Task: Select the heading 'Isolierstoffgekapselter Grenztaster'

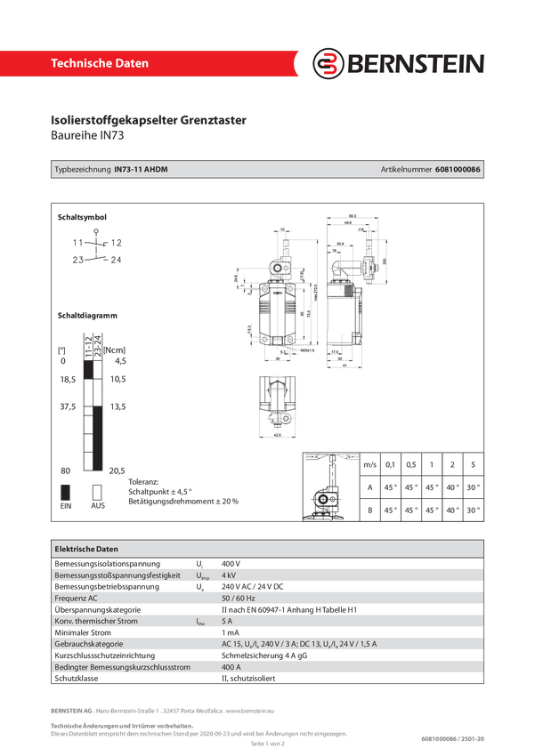Action: pos(149,119)
